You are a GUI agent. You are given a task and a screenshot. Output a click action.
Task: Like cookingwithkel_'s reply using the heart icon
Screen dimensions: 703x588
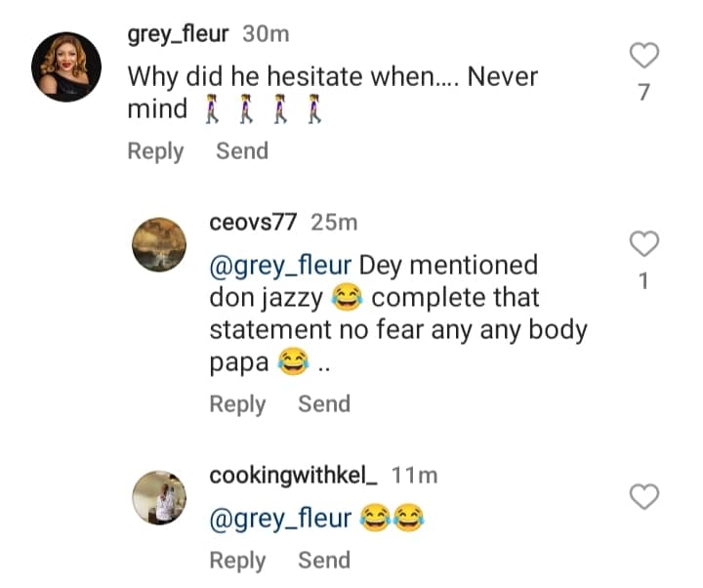644,497
